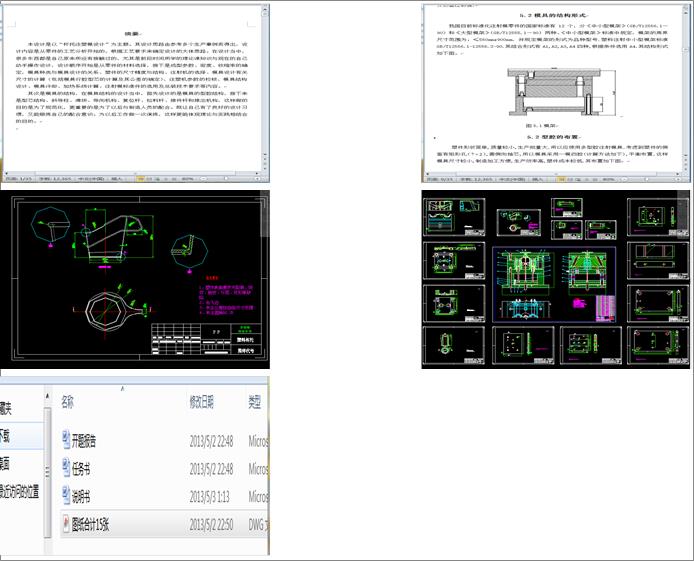The height and width of the screenshot is (561, 694).
Task: Open the 任务书 Word document
Action: coord(81,469)
